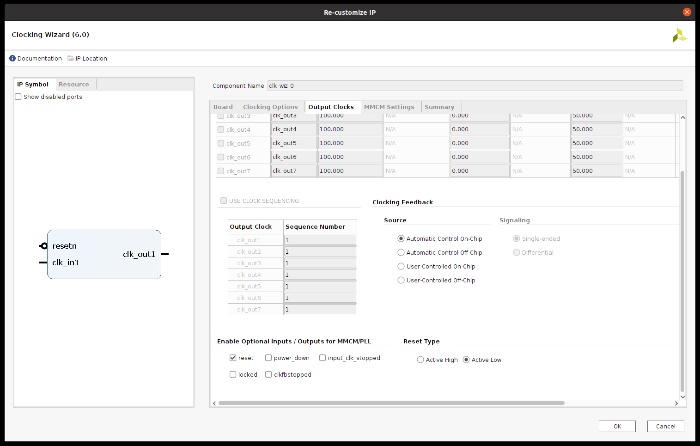Select Automatic Control Off-Chip source
Screen dimensions: 700x446
[401, 253]
